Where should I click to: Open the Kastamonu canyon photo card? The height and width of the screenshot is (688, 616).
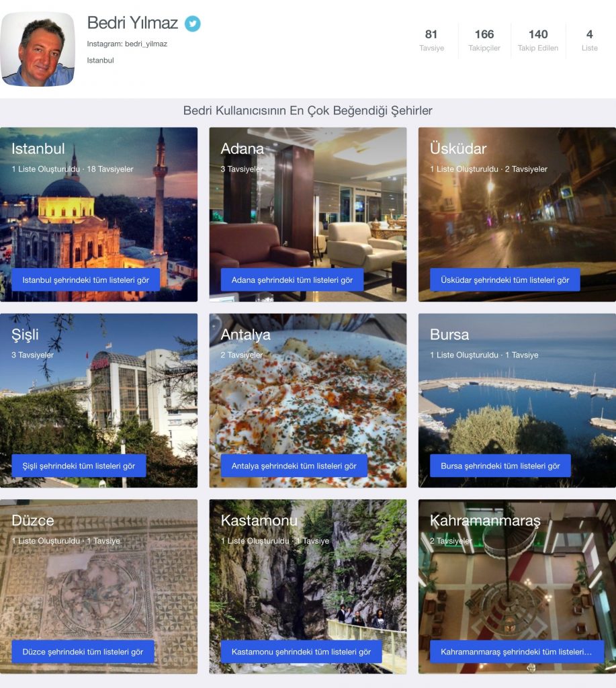tap(308, 587)
